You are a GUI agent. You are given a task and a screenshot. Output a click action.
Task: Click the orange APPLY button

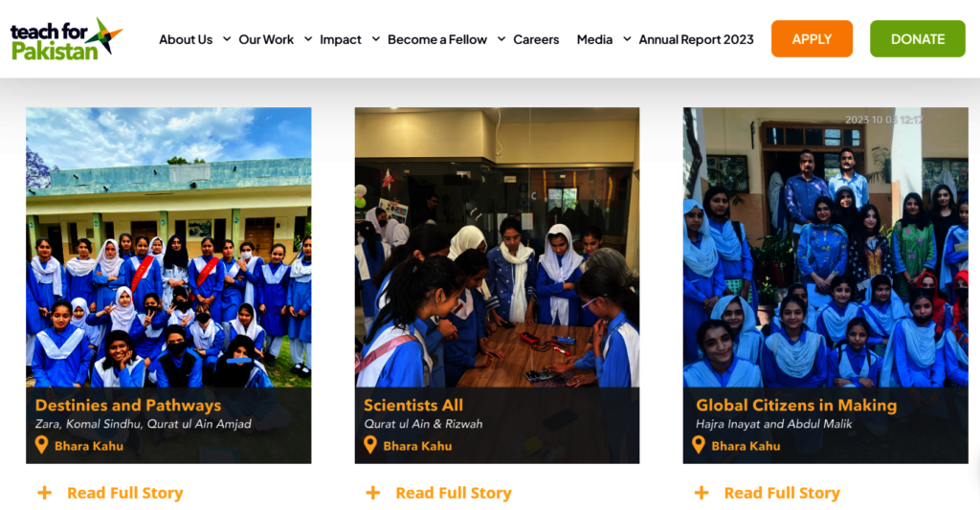pos(812,38)
